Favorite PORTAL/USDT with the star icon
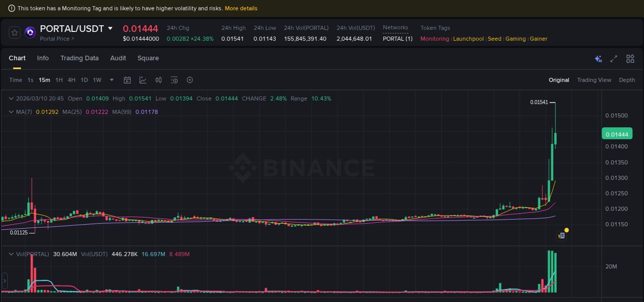The width and height of the screenshot is (644, 302). 14,32
